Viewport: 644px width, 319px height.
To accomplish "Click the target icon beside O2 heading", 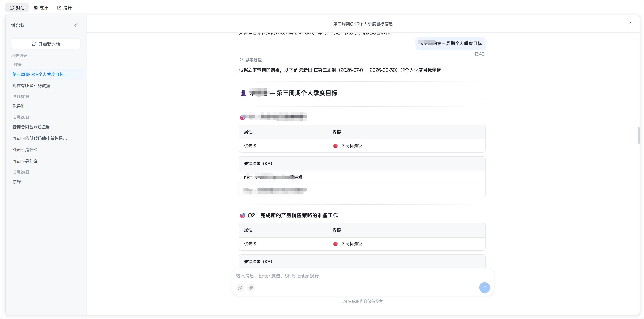I will (x=242, y=216).
